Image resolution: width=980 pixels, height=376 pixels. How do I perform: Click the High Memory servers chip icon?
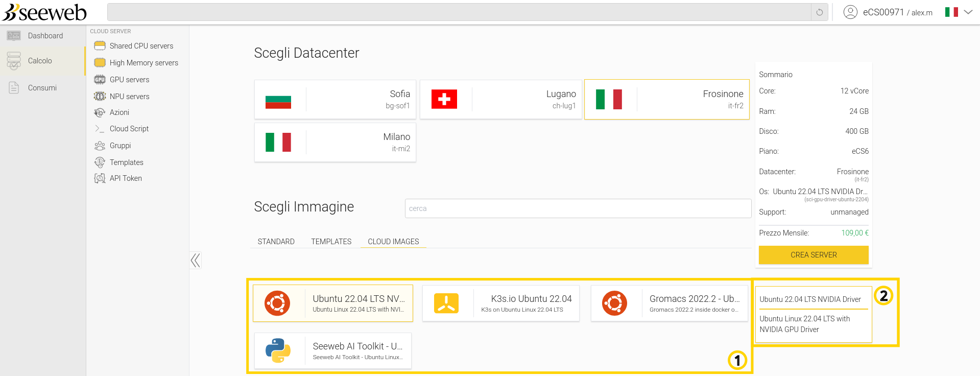coord(100,63)
